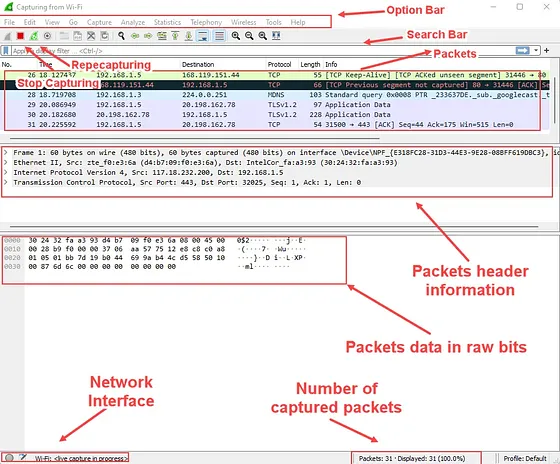Click the resize columns icon
The width and height of the screenshot is (560, 464).
click(276, 36)
